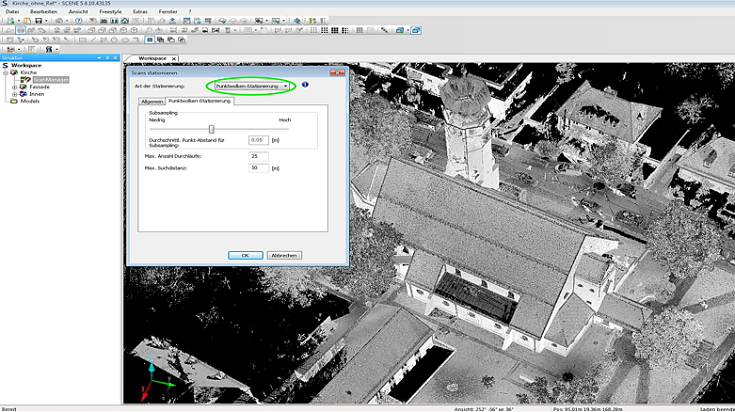Click the blue diamond layer icon in top toolbar
This screenshot has height=412, width=735.
pyautogui.click(x=297, y=21)
